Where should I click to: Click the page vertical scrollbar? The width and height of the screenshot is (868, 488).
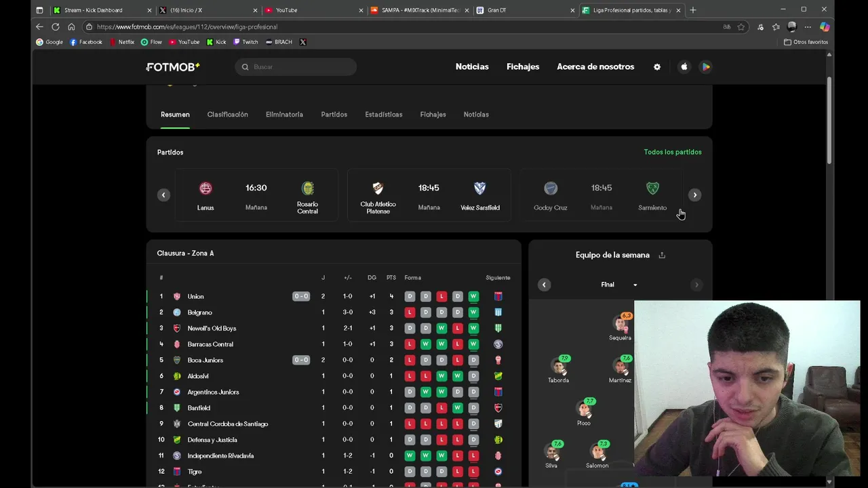(x=829, y=121)
